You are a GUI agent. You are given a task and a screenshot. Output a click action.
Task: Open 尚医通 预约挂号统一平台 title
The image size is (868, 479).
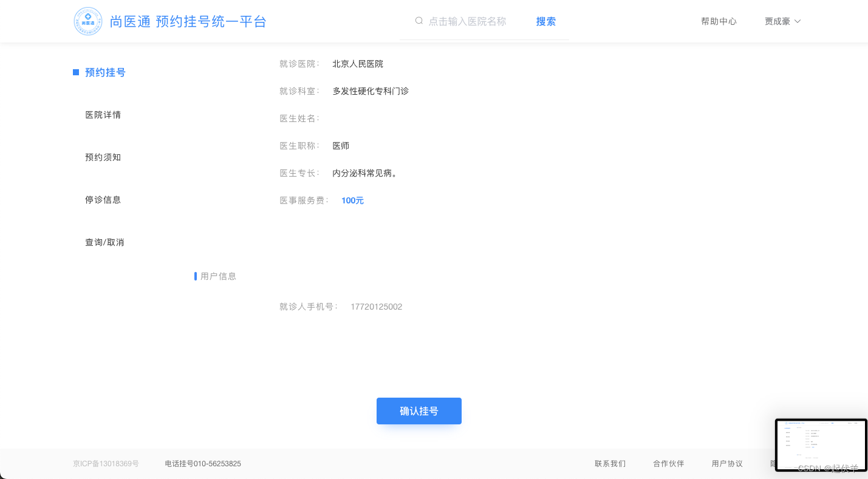coord(188,21)
